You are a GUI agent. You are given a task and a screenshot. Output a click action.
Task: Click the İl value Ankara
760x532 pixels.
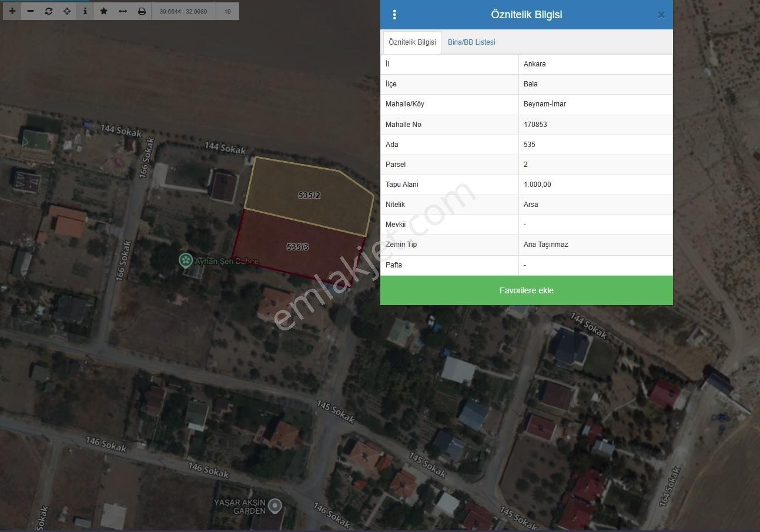click(535, 64)
